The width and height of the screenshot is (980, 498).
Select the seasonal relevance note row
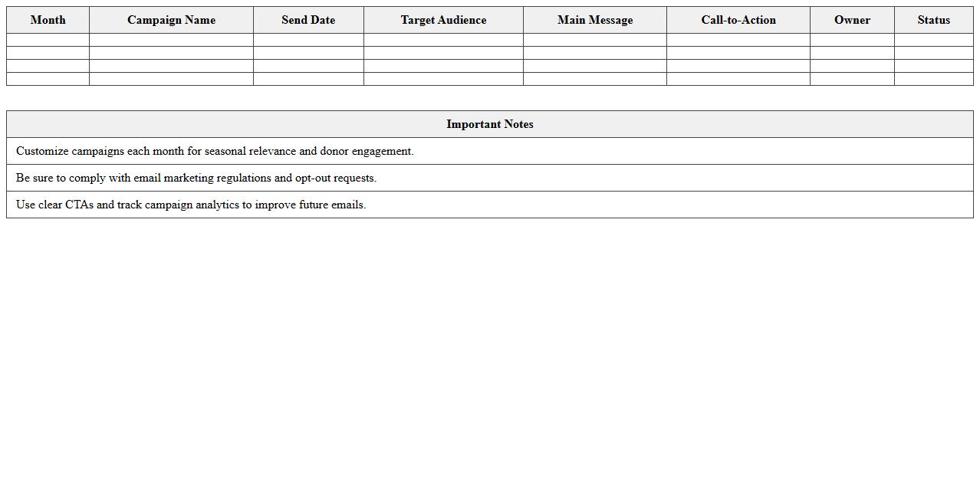click(489, 151)
